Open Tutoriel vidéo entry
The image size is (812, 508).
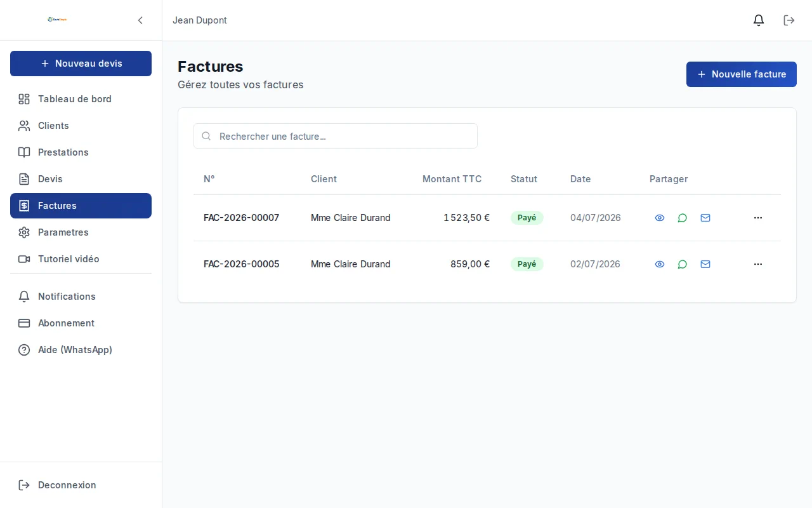pos(81,259)
